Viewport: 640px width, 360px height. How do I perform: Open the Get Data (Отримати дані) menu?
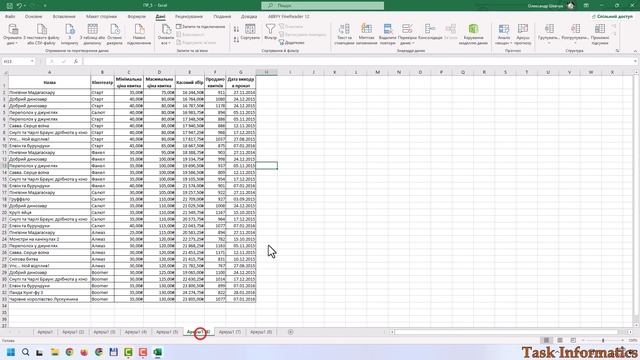tap(12, 34)
